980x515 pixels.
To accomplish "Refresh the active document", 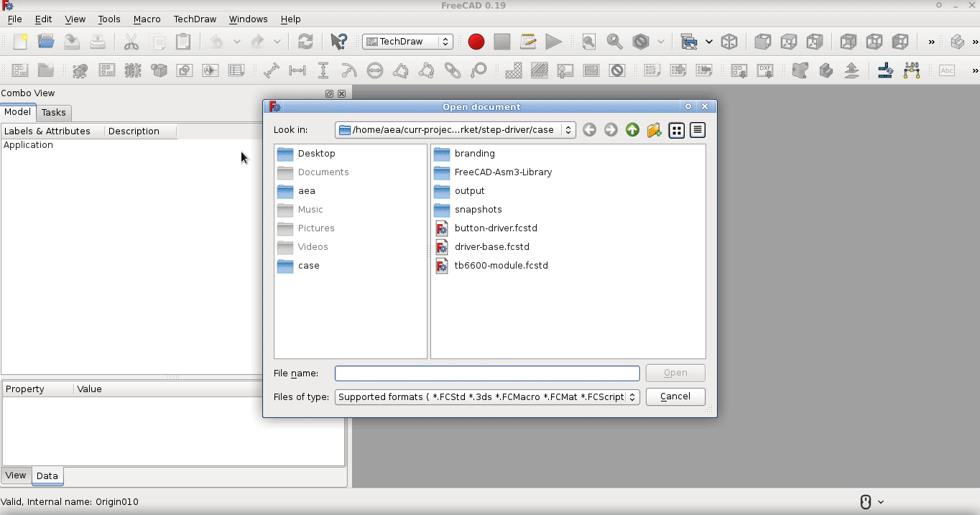I will tap(305, 42).
